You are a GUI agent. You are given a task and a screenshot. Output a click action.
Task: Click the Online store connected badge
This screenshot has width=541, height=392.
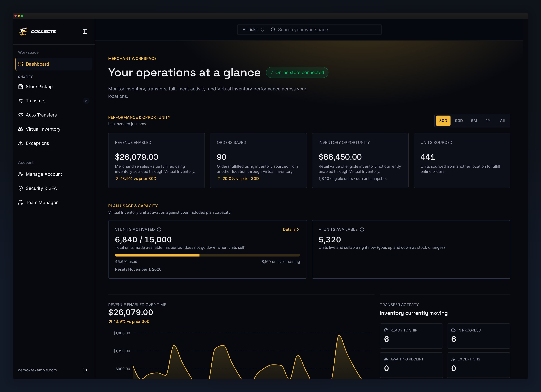point(297,72)
